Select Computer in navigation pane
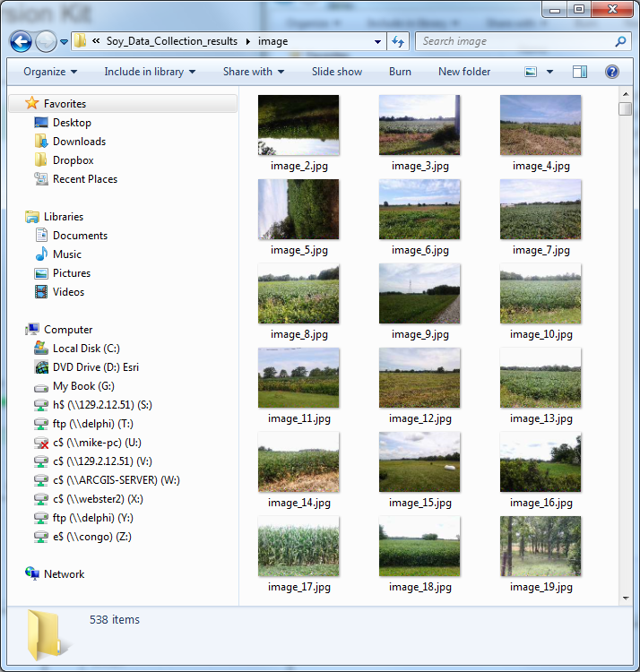Screen dimensions: 640x672 (x=68, y=330)
